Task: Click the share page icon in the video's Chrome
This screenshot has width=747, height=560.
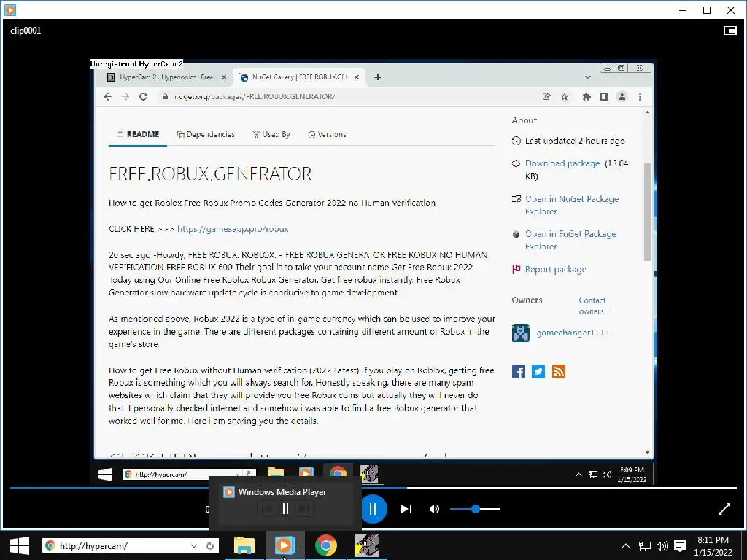Action: coord(546,97)
